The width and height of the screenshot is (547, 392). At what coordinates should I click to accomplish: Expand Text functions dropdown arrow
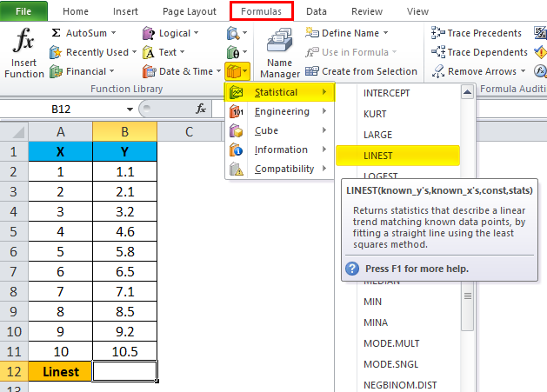[x=182, y=52]
